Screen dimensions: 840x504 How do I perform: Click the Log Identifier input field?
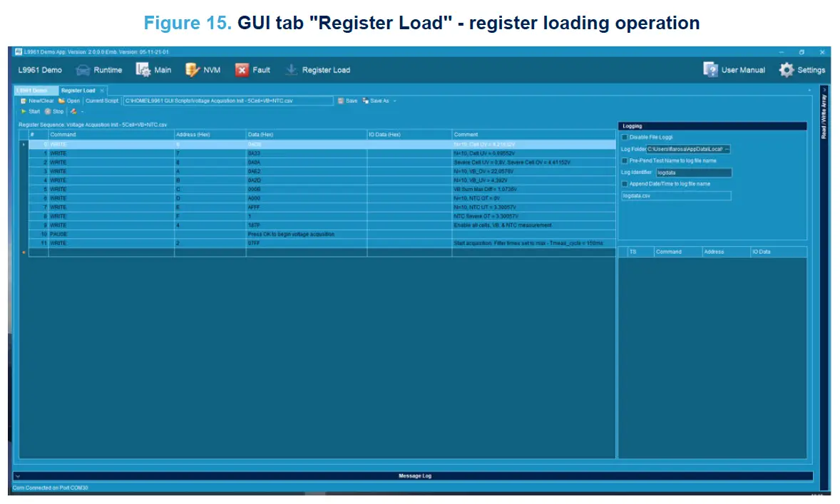694,173
